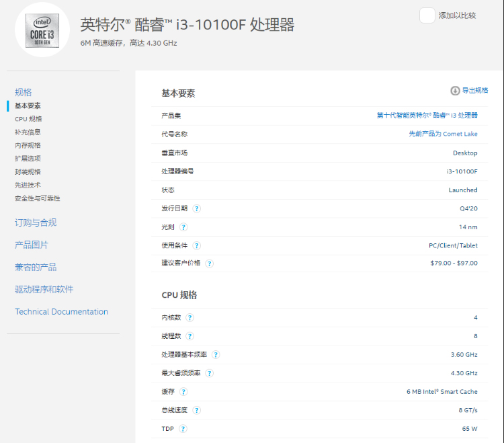Screen dimensions: 504x443
Task: Click the i3-10100F processor number value
Action: click(x=462, y=171)
